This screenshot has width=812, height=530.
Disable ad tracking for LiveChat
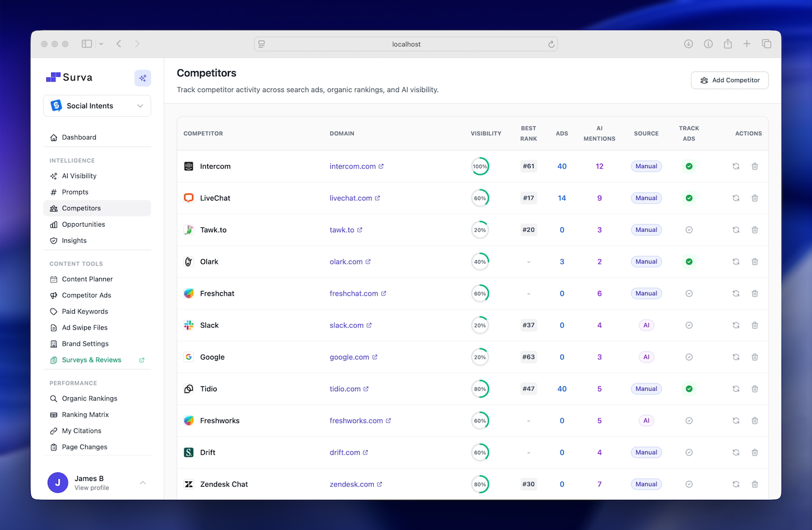(689, 198)
